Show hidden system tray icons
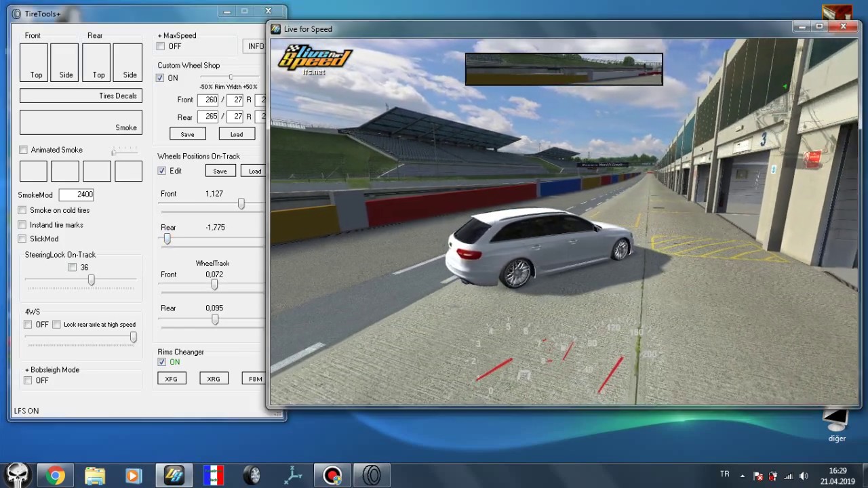 click(x=743, y=476)
